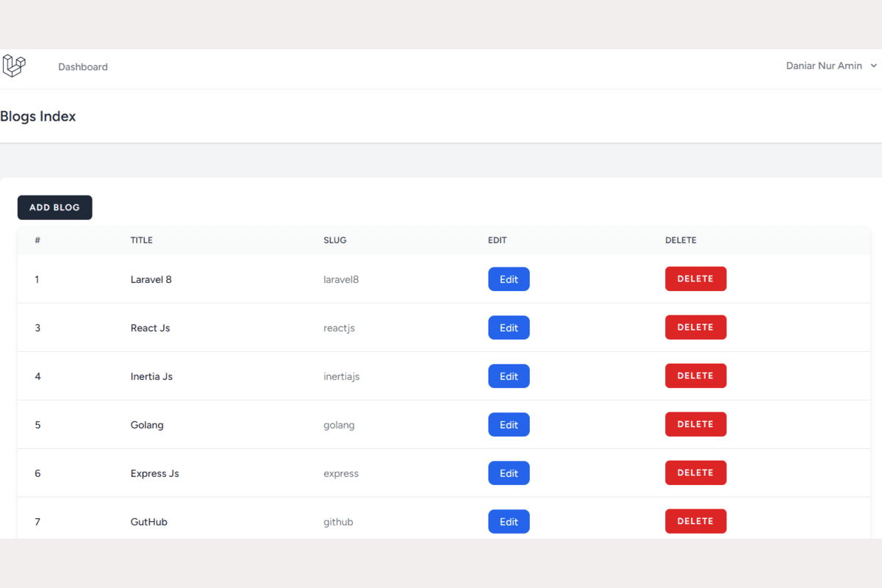Image resolution: width=882 pixels, height=588 pixels.
Task: Remove the Inertia Js blog
Action: coord(695,376)
